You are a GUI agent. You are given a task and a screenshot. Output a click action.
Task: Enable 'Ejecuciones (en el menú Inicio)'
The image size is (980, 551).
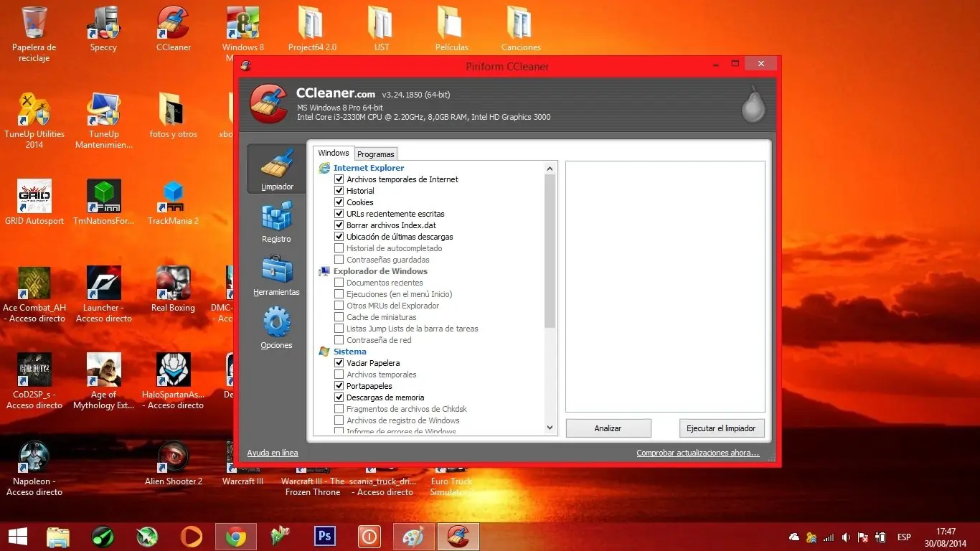coord(339,294)
